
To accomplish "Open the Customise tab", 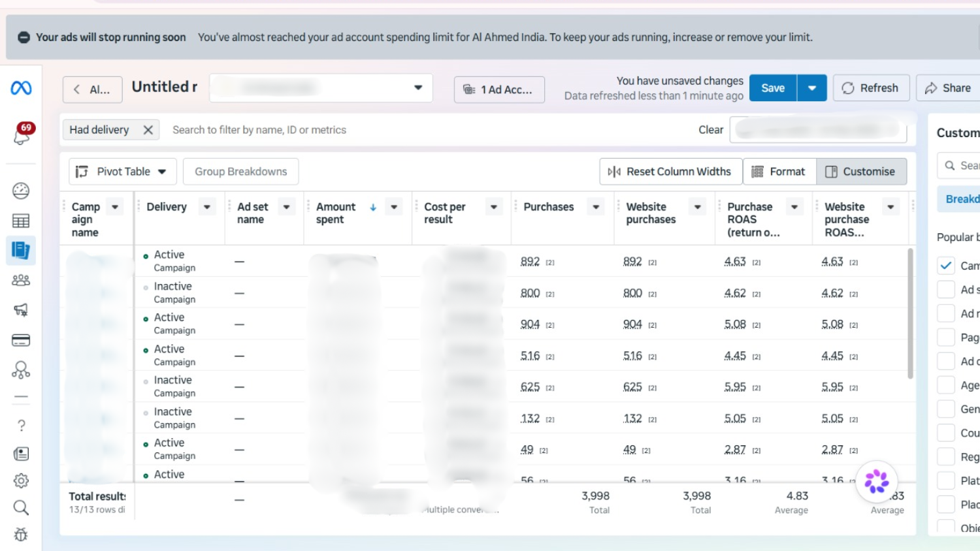I will tap(861, 172).
